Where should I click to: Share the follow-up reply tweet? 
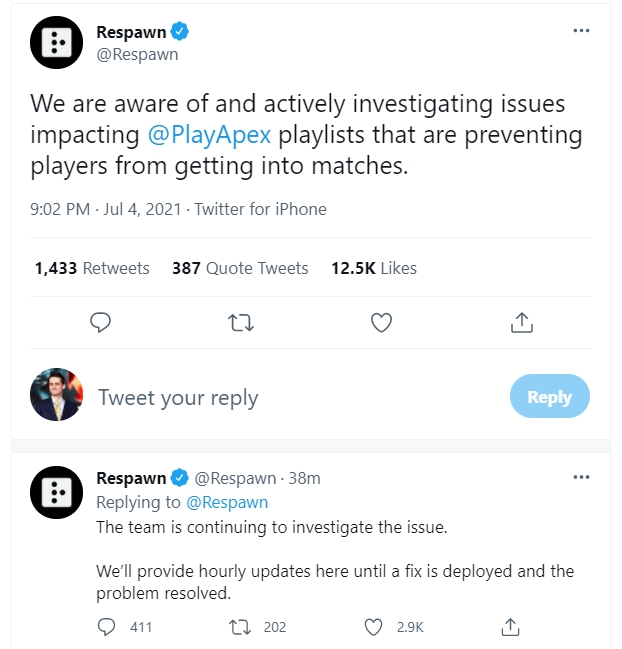pos(510,627)
